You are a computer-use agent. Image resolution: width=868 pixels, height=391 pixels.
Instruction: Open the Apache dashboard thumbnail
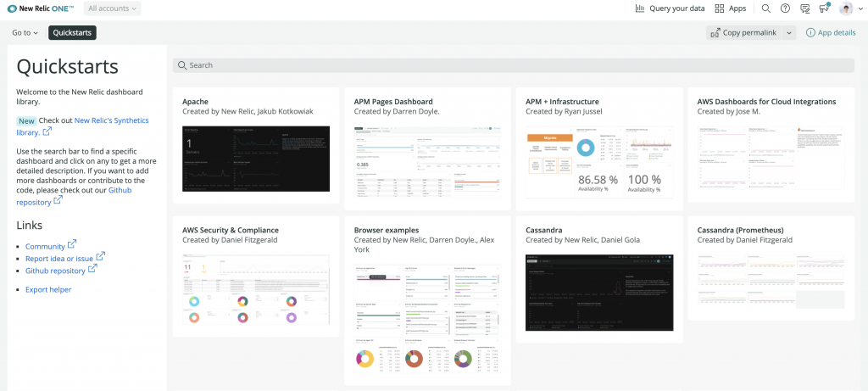click(256, 159)
